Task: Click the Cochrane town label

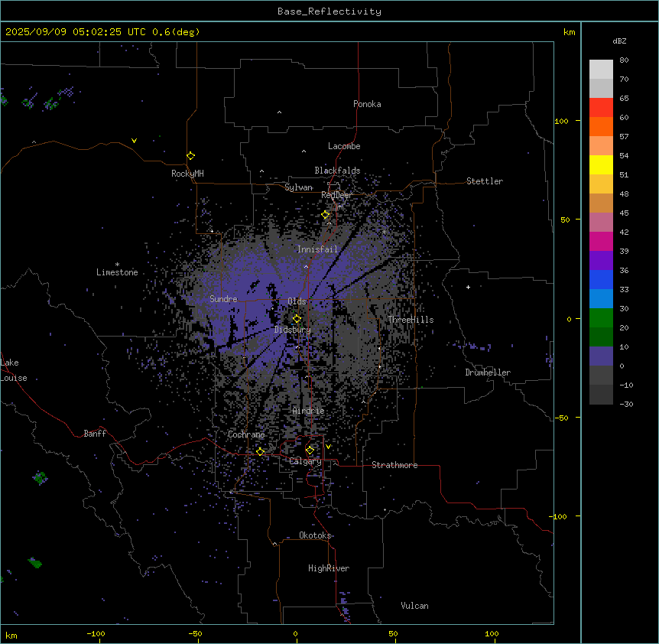Action: click(x=246, y=434)
